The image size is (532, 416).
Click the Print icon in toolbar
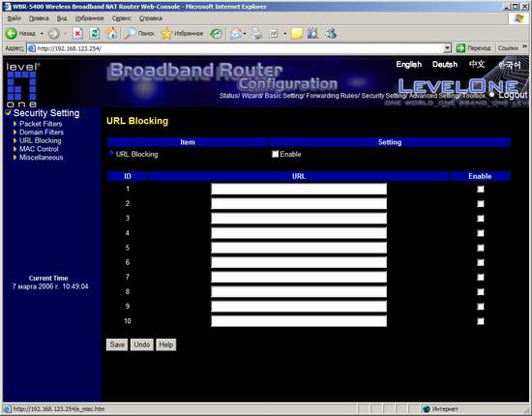[256, 33]
